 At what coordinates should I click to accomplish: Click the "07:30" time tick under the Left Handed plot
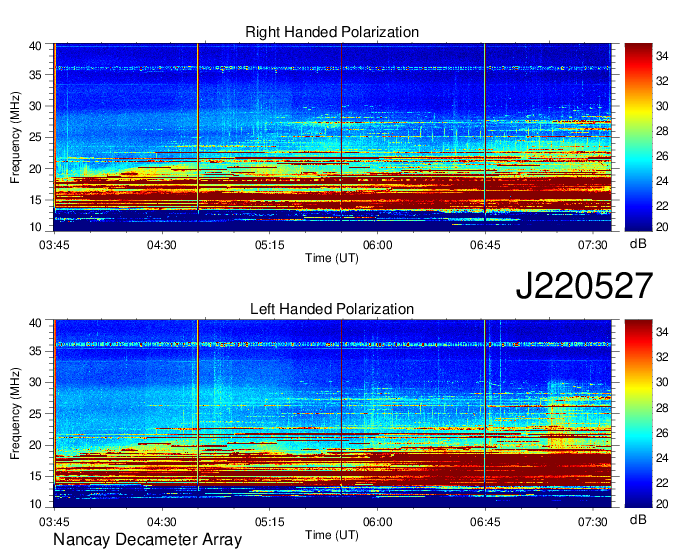[592, 522]
